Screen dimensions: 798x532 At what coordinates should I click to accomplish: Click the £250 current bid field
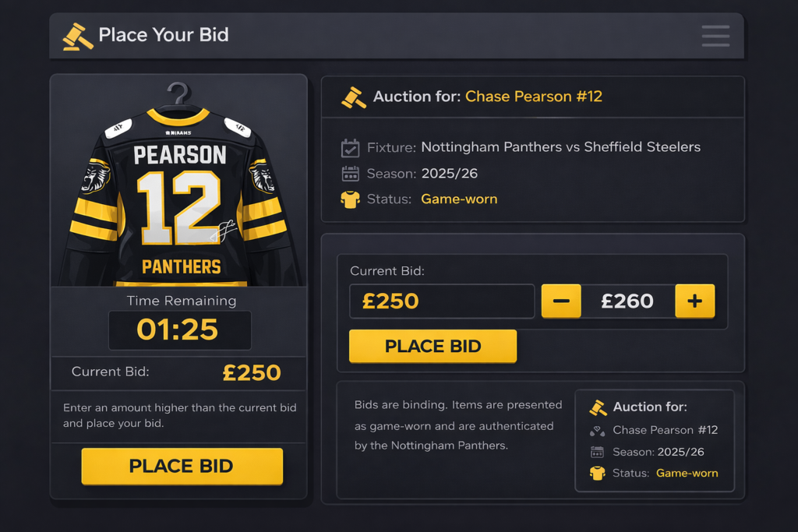pyautogui.click(x=441, y=301)
